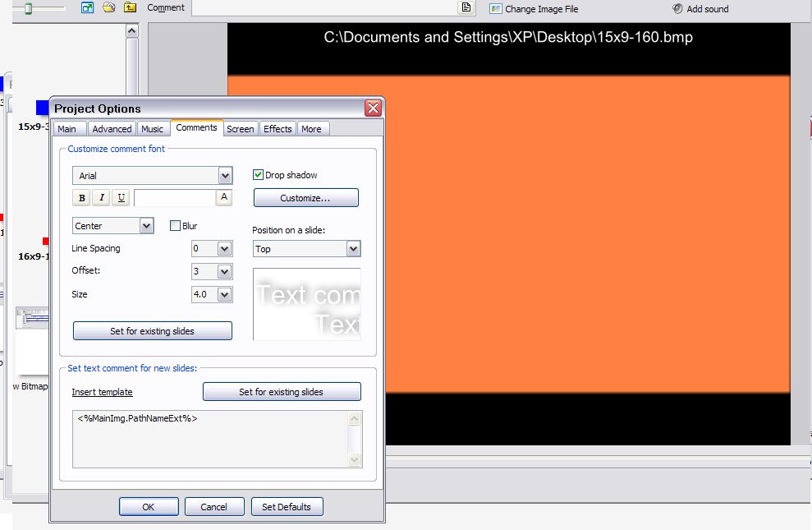Open the Position on a slide dropdown
Image resolution: width=812 pixels, height=530 pixels.
[x=353, y=249]
